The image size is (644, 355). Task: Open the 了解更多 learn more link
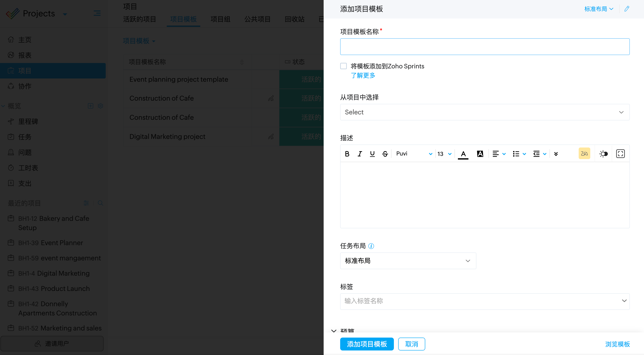click(x=363, y=75)
